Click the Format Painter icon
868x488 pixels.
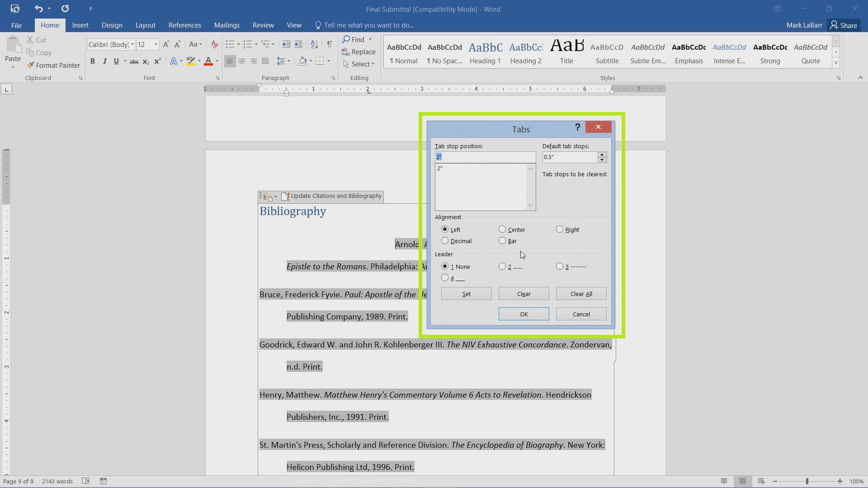(30, 65)
